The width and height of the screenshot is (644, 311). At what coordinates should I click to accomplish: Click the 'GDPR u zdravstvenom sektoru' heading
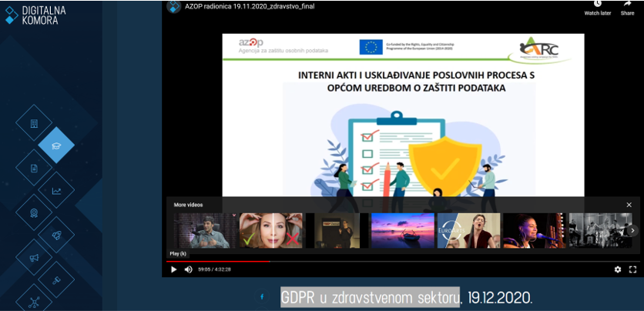pos(370,296)
